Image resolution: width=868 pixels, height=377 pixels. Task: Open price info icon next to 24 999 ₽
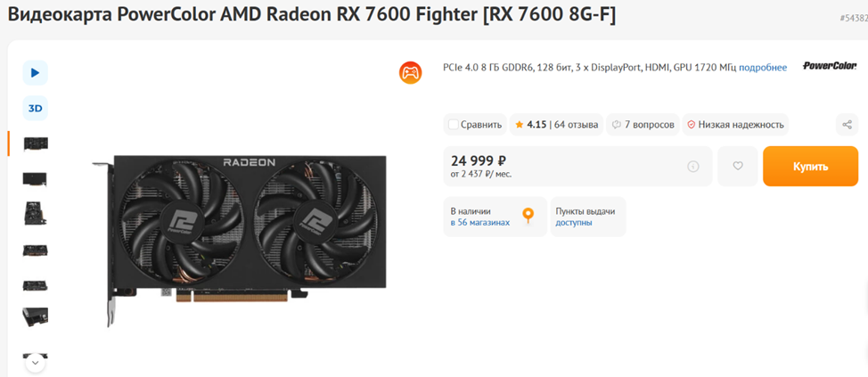(x=693, y=166)
